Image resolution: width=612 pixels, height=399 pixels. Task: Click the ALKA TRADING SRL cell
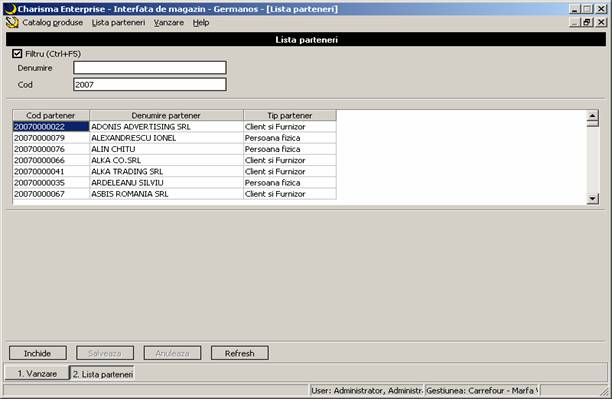tap(166, 171)
